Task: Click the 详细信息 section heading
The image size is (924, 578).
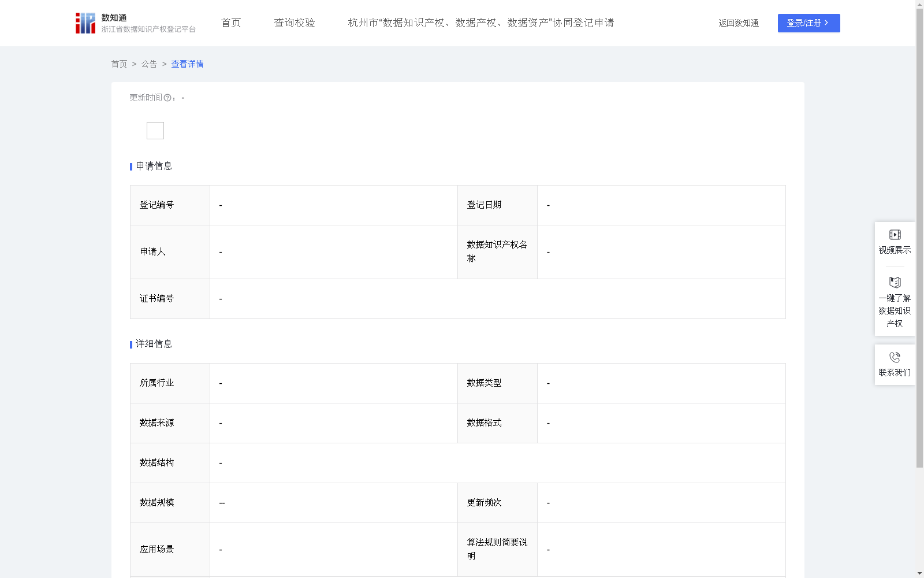Action: click(154, 344)
